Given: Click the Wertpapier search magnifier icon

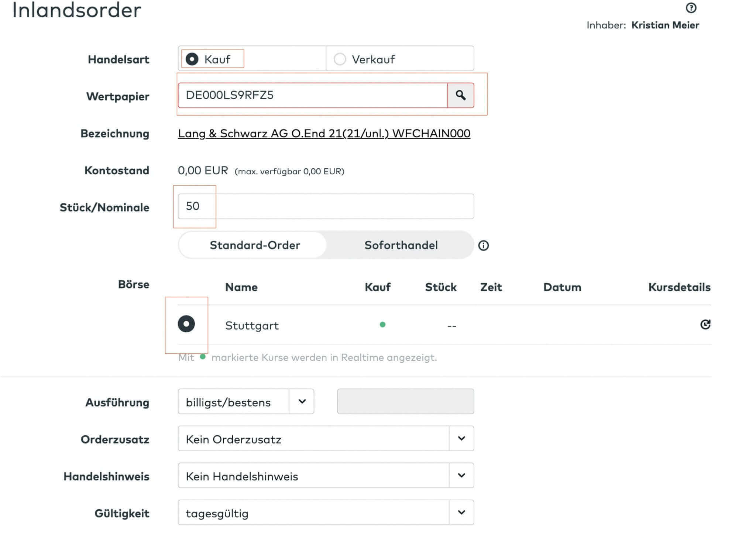Looking at the screenshot, I should coord(460,95).
